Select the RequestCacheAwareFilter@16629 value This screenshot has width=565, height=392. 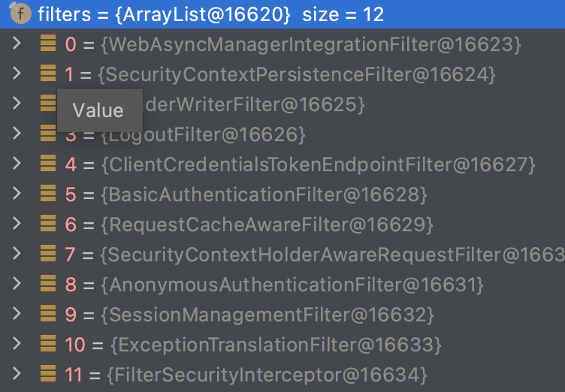[267, 225]
